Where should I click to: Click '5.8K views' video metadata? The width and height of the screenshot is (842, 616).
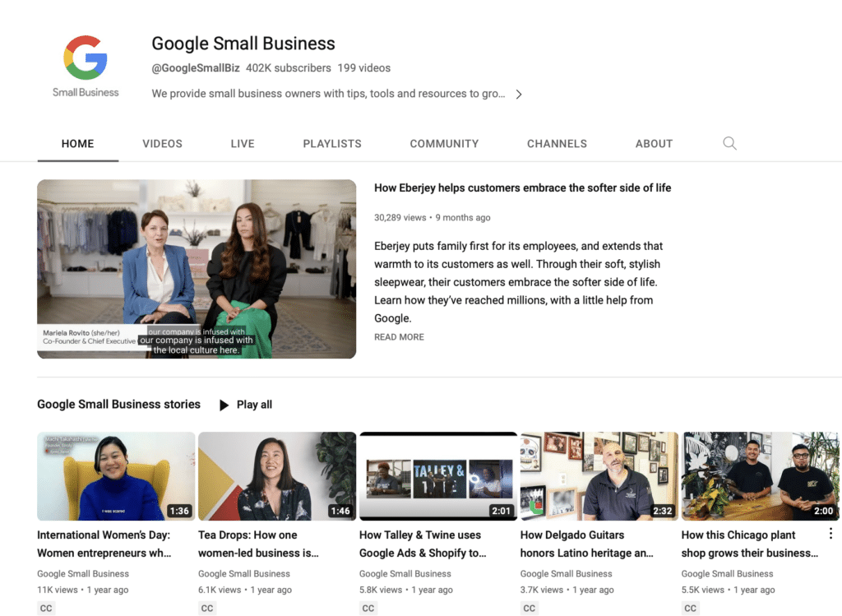381,590
